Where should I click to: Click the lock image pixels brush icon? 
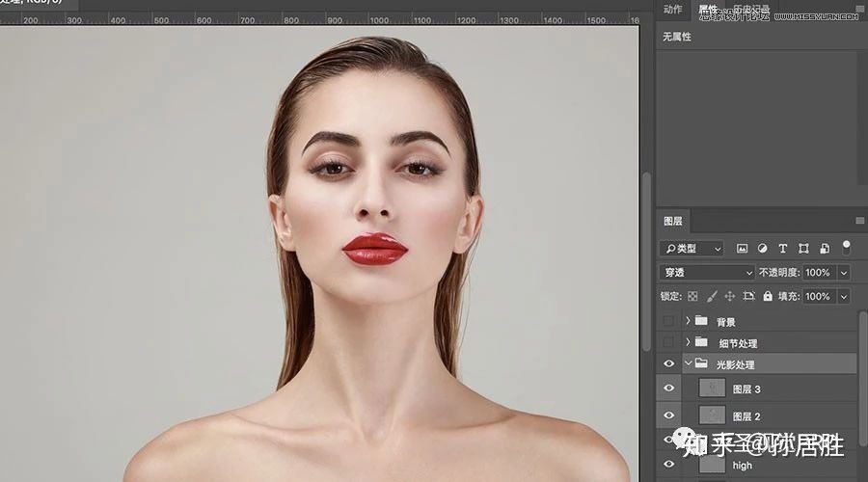point(712,297)
